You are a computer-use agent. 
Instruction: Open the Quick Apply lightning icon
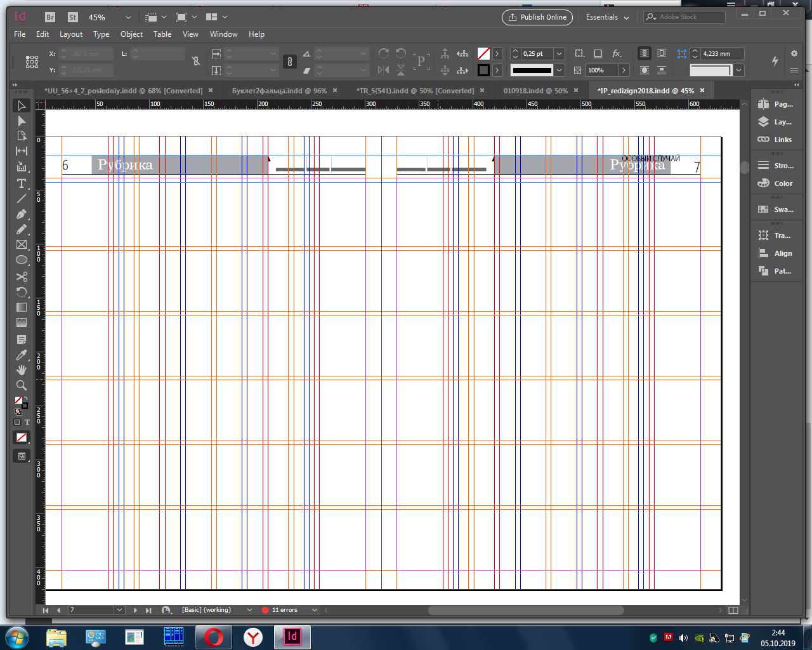click(775, 61)
